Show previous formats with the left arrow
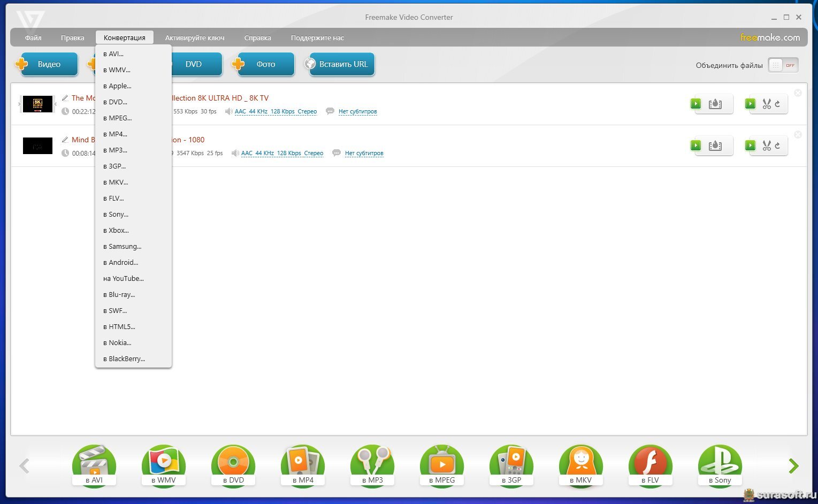Screen dimensions: 818x504 point(24,466)
